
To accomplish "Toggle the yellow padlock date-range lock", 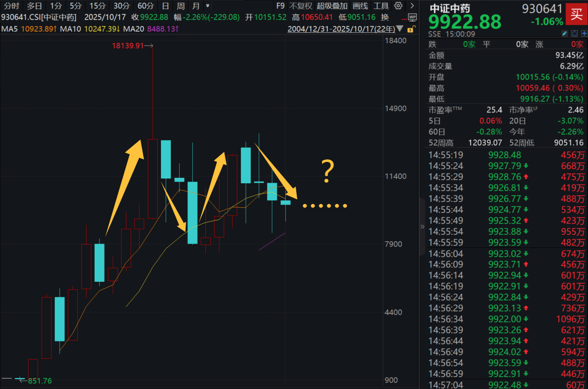I will click(412, 28).
